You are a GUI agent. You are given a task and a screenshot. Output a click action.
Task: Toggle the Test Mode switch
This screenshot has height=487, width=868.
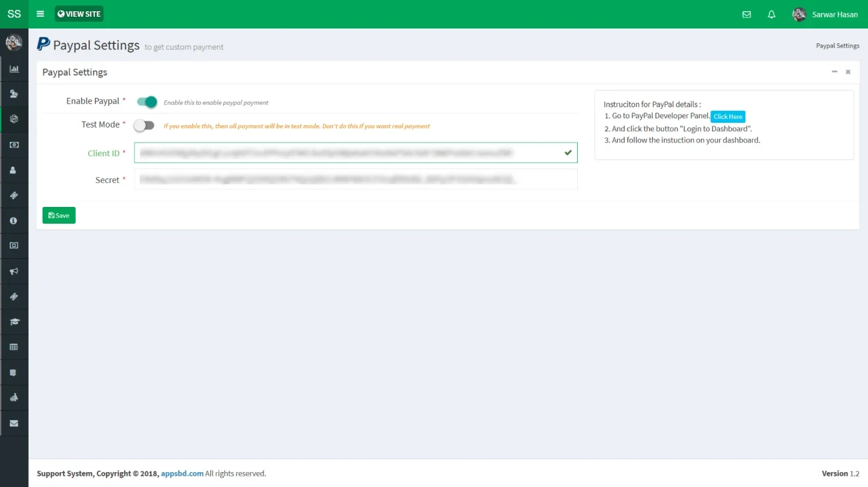tap(144, 125)
